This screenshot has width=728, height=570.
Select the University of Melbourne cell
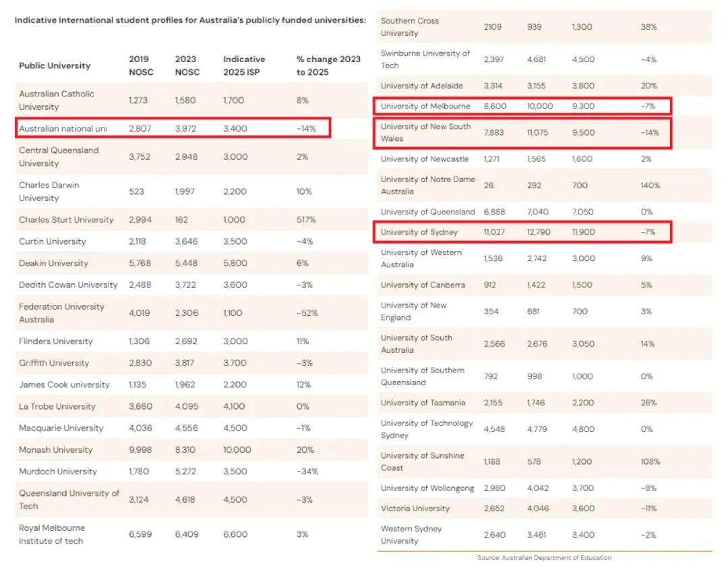point(425,106)
